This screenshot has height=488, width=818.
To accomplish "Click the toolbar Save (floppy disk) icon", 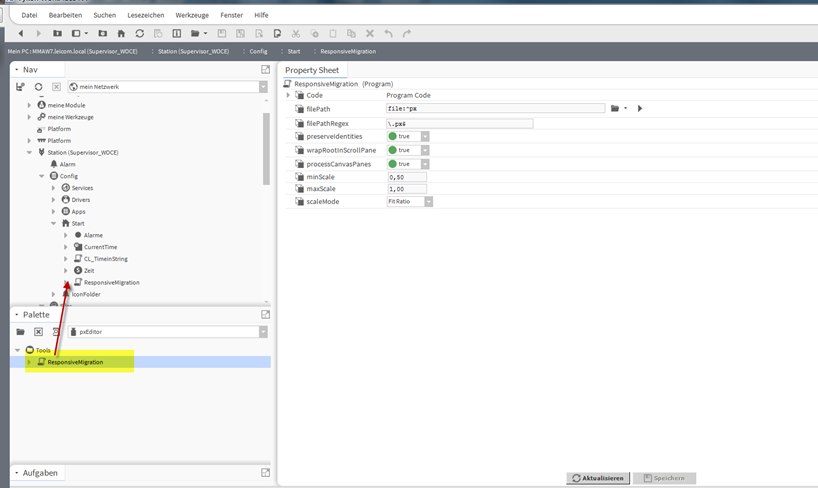I will click(x=222, y=33).
